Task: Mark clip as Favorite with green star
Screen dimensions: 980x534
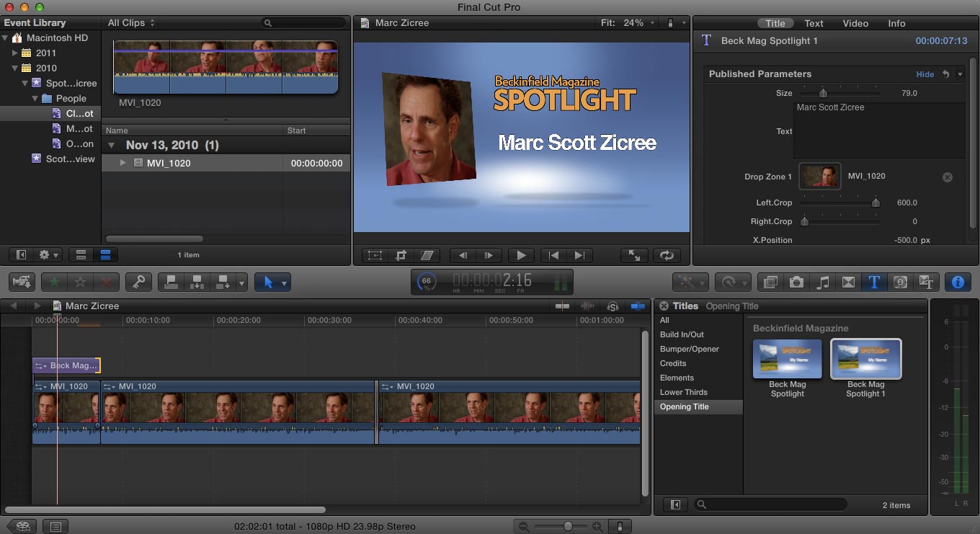Action: (x=53, y=282)
